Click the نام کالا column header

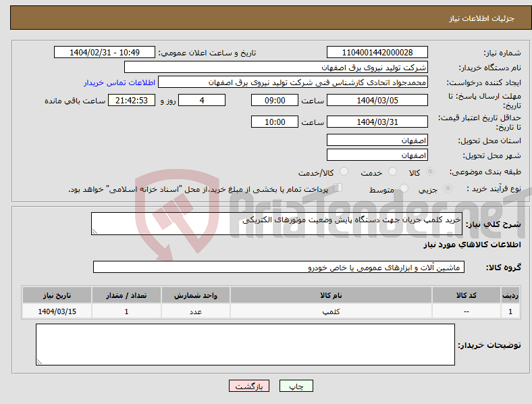click(x=331, y=295)
